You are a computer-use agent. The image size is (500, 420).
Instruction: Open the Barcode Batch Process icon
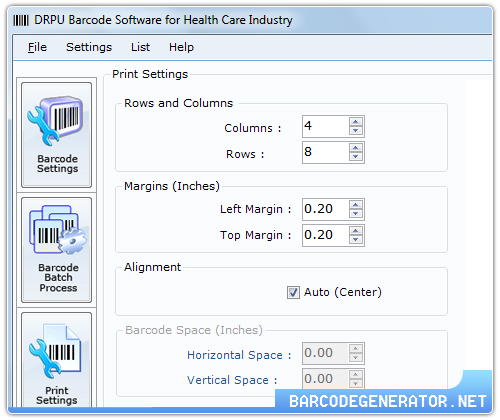[x=56, y=250]
